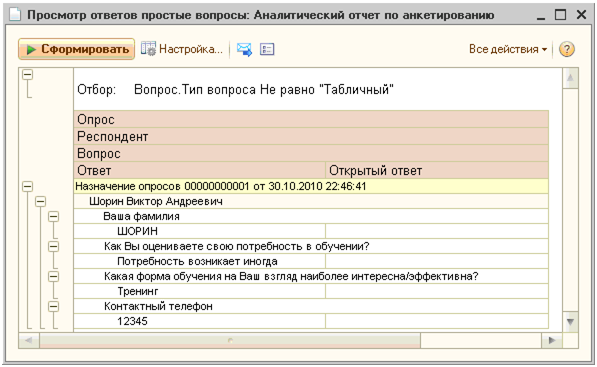
Task: Collapse the Как Вы оцениваете question
Action: pos(54,247)
